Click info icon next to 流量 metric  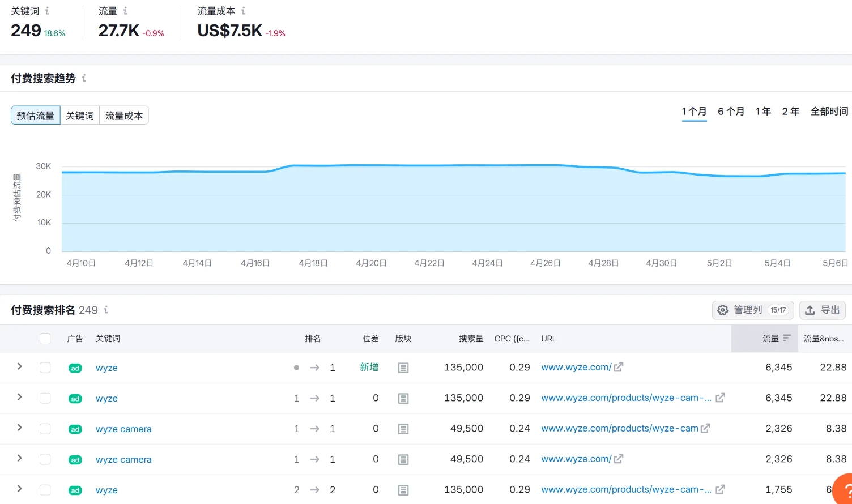(x=125, y=11)
